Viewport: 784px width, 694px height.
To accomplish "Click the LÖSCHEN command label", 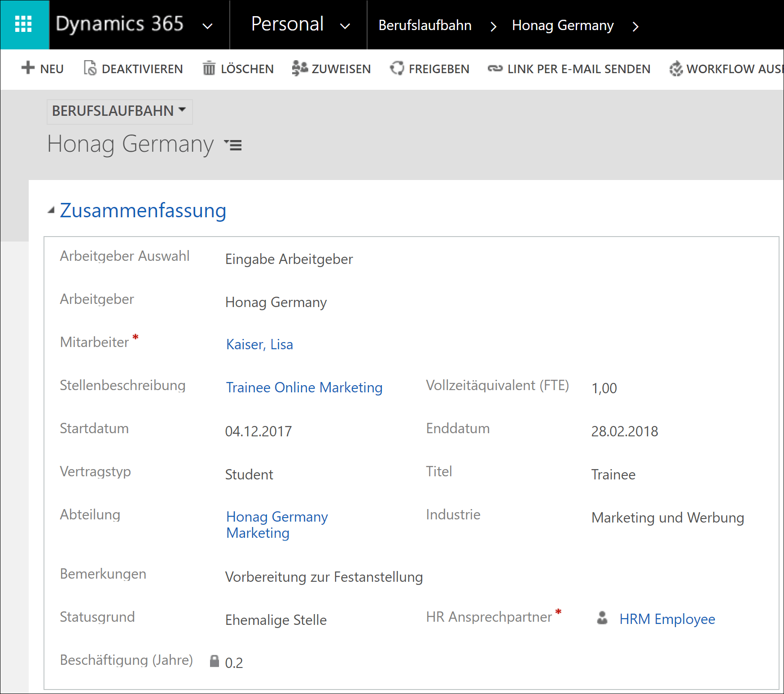I will pos(247,69).
